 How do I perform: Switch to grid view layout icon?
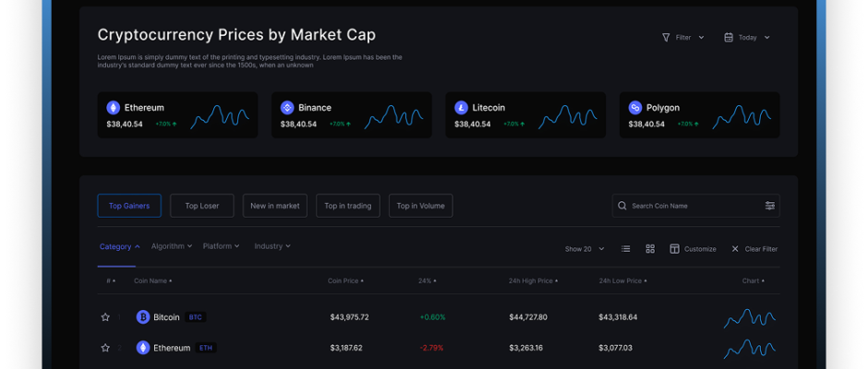pos(650,249)
